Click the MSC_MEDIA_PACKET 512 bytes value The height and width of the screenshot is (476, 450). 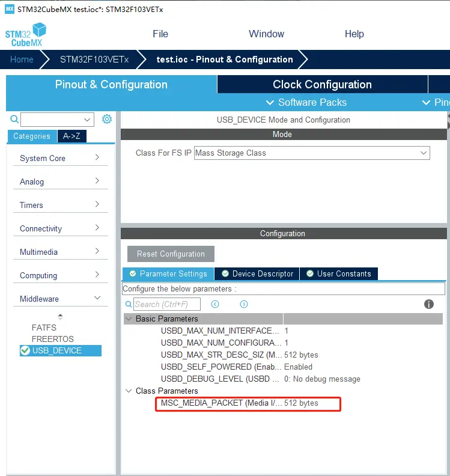point(302,403)
